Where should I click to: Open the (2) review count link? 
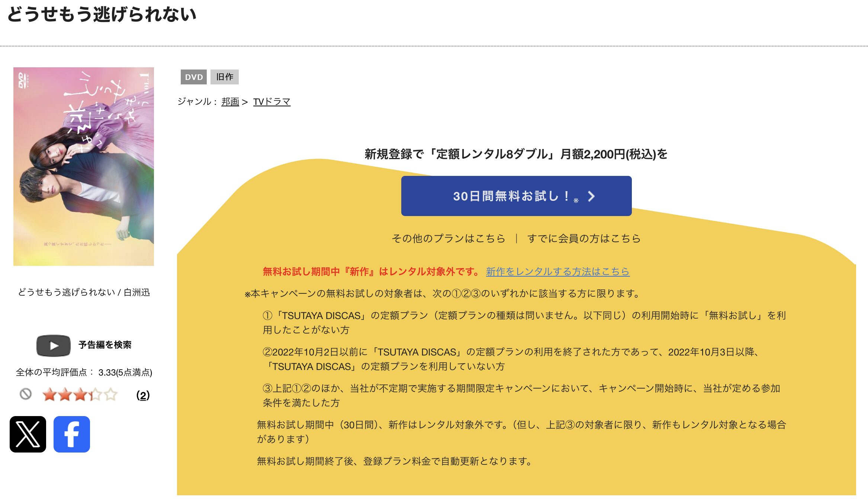143,395
